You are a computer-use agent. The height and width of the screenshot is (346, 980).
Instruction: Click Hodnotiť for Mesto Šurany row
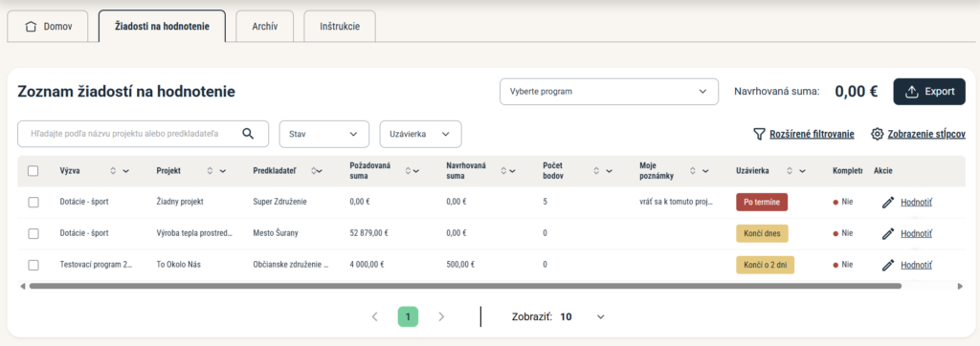pos(916,233)
